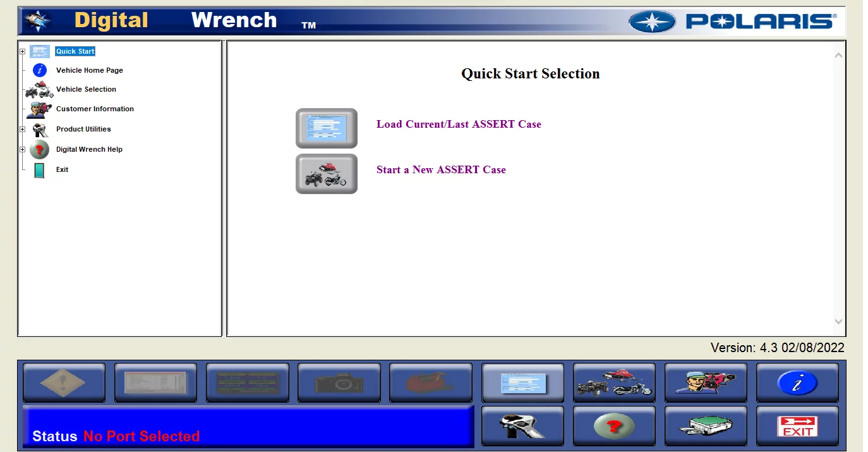Choose Exit in the navigation tree
Image resolution: width=868 pixels, height=452 pixels.
point(62,169)
